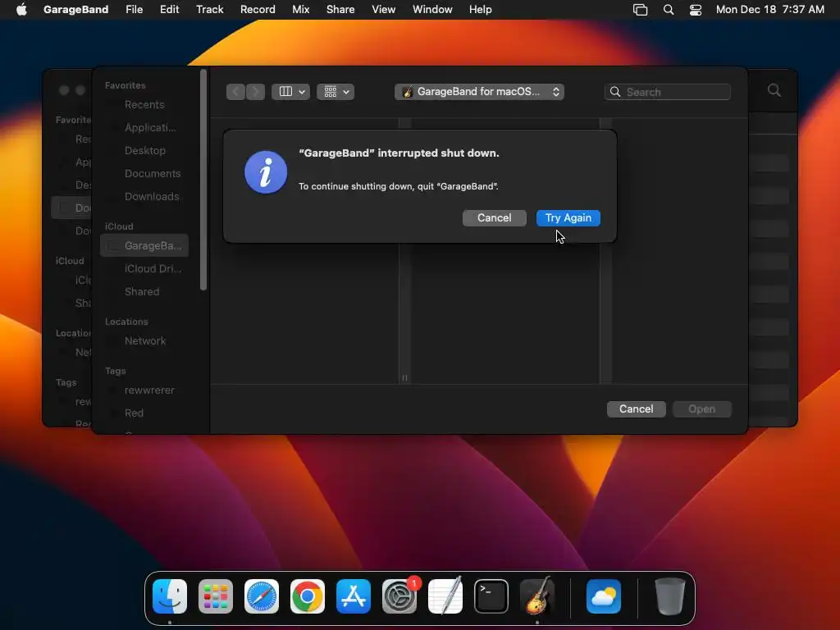Open the Mix menu
Image resolution: width=840 pixels, height=630 pixels.
click(x=300, y=10)
